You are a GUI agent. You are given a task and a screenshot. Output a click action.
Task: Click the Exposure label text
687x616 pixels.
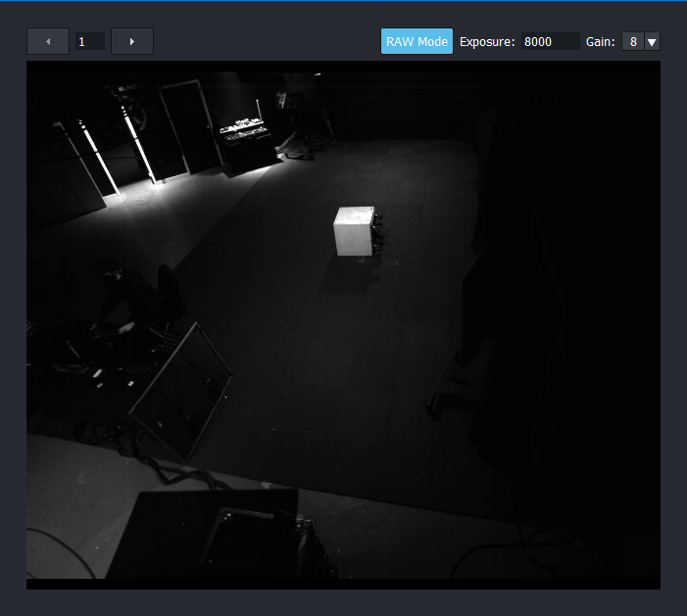(487, 42)
